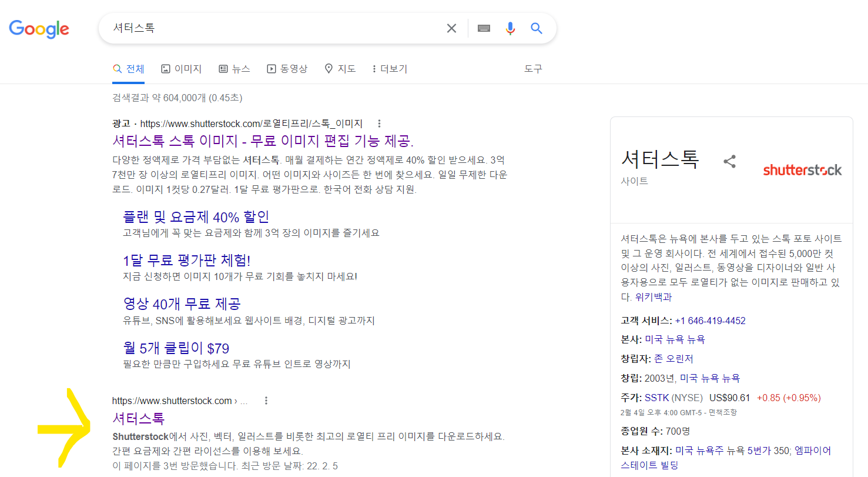Screen dimensions: 868x477
Task: Open ad link 셔터스톡 스톡 이미지 - 무료 이미지 편집 기능 제공
Action: coord(263,141)
